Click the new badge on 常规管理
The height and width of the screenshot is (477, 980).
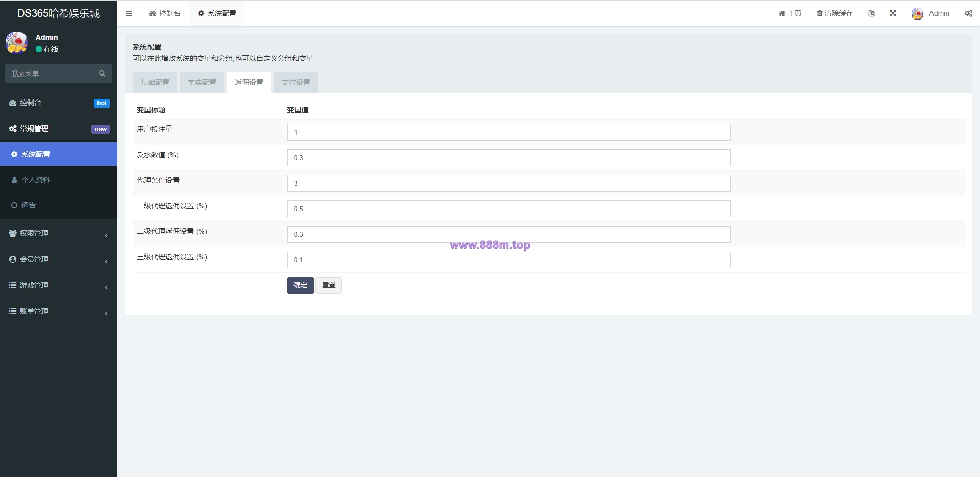[101, 129]
